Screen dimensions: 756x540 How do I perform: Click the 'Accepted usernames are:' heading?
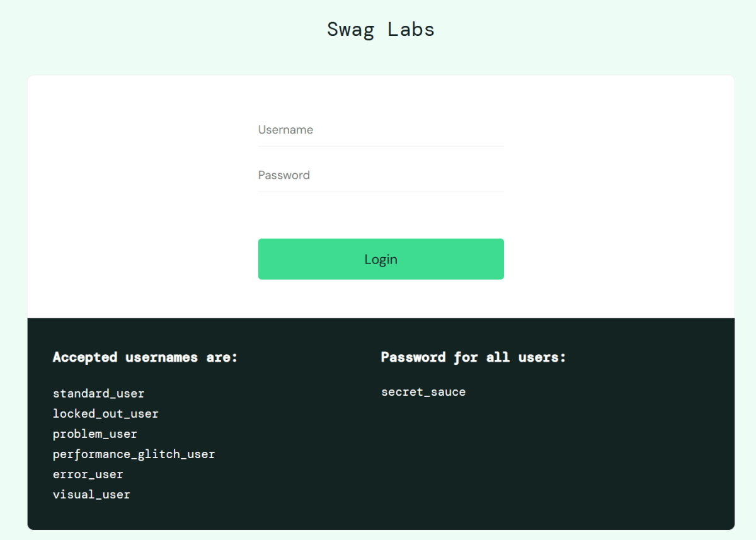point(146,357)
